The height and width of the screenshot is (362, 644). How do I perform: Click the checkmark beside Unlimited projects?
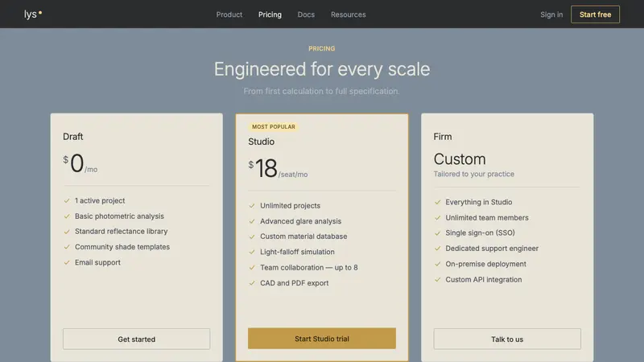252,206
